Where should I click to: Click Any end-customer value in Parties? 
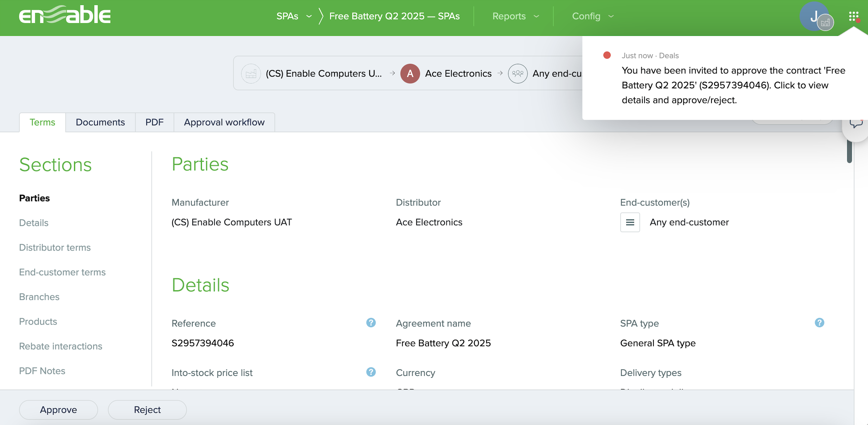[x=689, y=222]
